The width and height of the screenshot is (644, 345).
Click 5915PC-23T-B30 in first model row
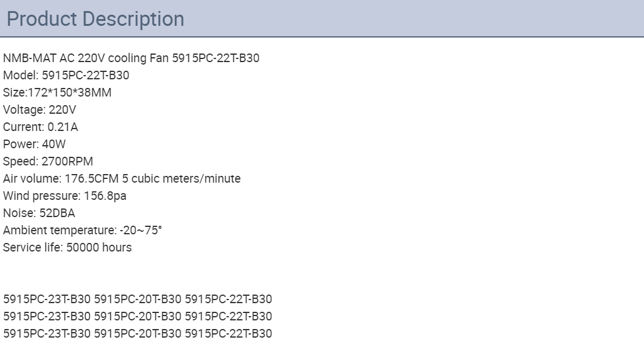47,299
